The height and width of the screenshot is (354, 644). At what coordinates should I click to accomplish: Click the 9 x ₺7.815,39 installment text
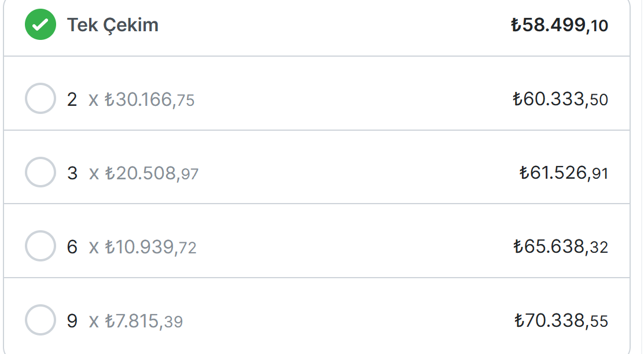pyautogui.click(x=125, y=321)
